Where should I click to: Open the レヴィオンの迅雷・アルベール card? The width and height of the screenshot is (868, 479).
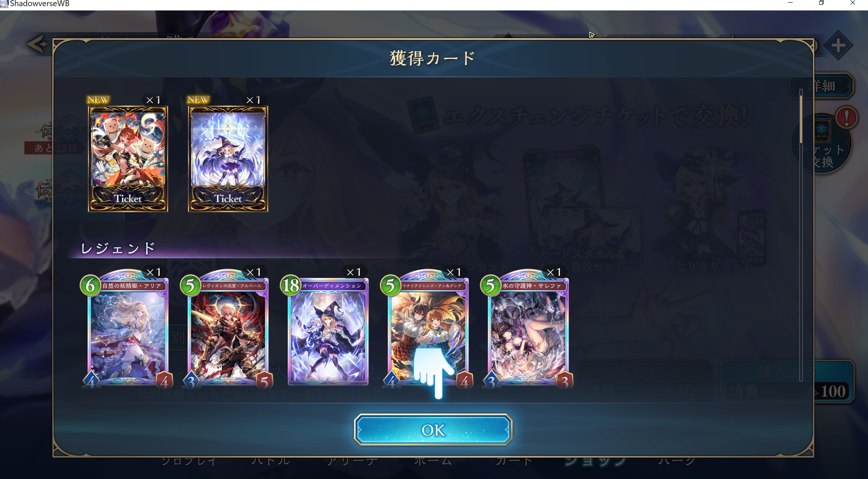[228, 329]
